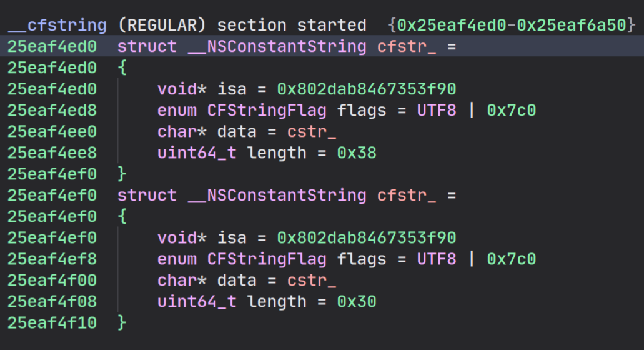Viewport: 644px width, 350px height.
Task: Click the UTF8 flag at 25eaf4ef8
Action: 437,259
